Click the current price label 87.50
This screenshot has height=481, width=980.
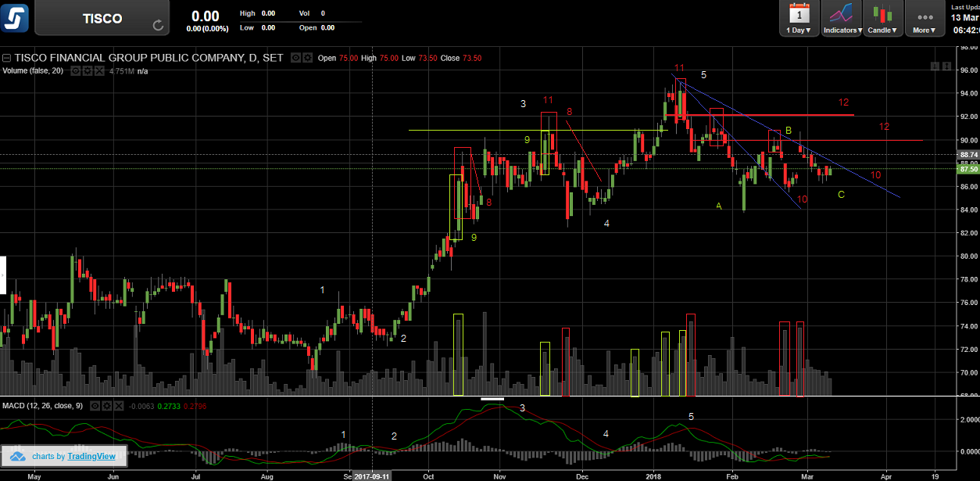click(968, 169)
